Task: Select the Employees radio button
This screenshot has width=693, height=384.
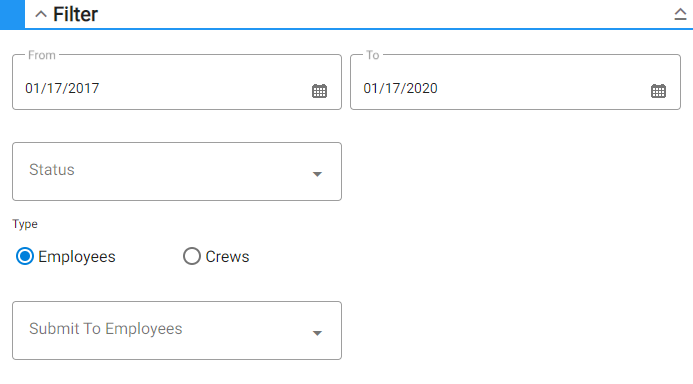Action: (25, 256)
